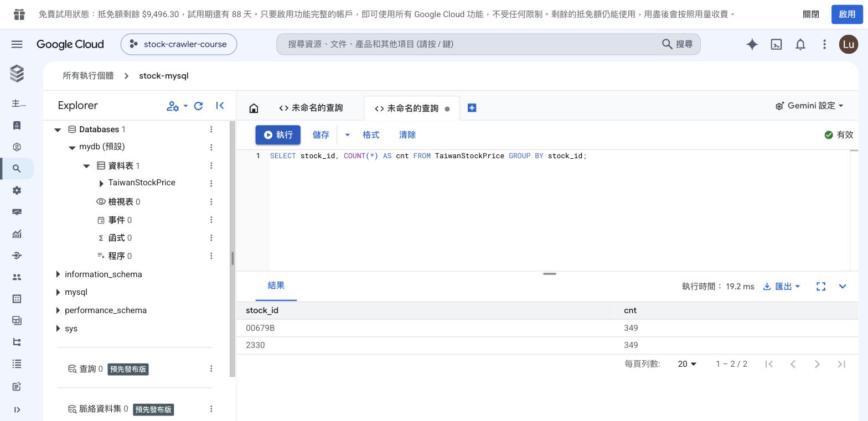Image resolution: width=868 pixels, height=421 pixels.
Task: Open the save options dropdown arrow
Action: (348, 135)
